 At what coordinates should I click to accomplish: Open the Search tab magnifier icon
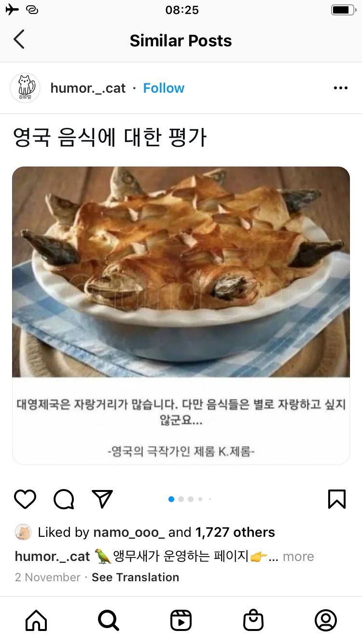(x=109, y=620)
